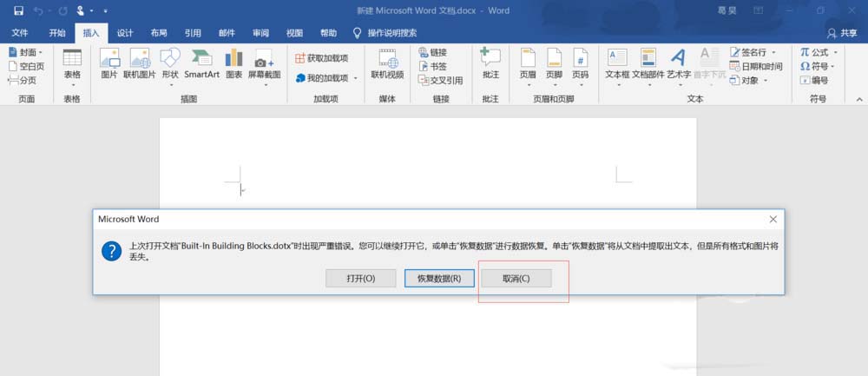Insert a page break with 分页
This screenshot has height=376, width=868.
(23, 80)
